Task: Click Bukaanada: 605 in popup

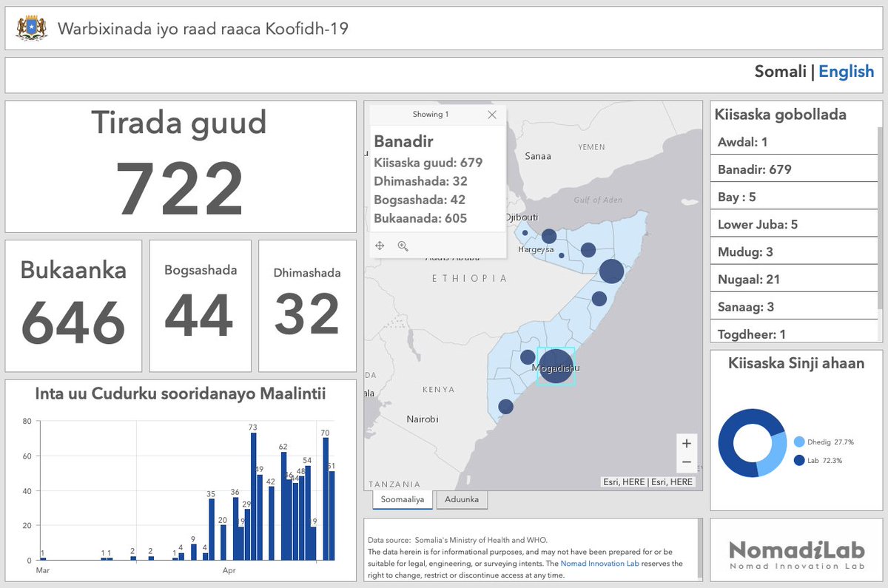Action: point(420,218)
